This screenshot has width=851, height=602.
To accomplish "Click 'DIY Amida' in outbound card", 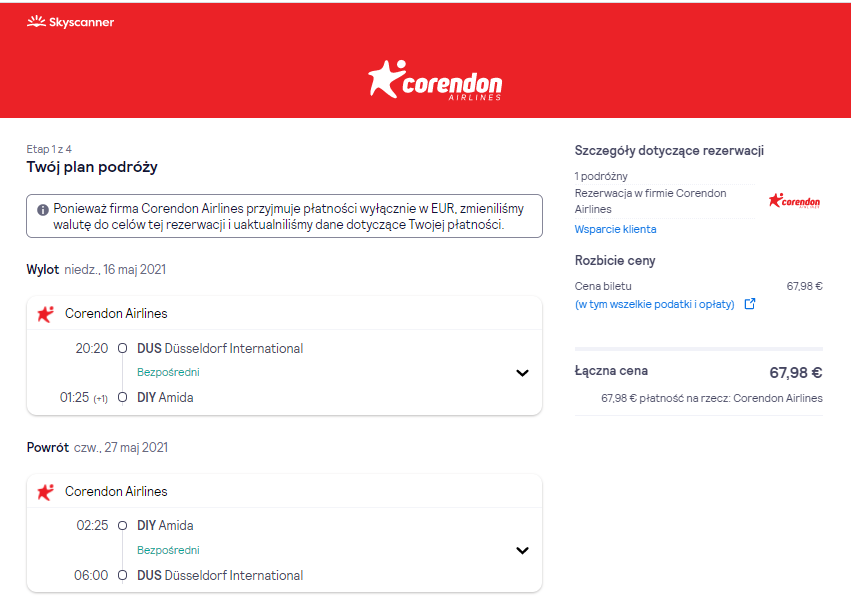I will [x=165, y=397].
